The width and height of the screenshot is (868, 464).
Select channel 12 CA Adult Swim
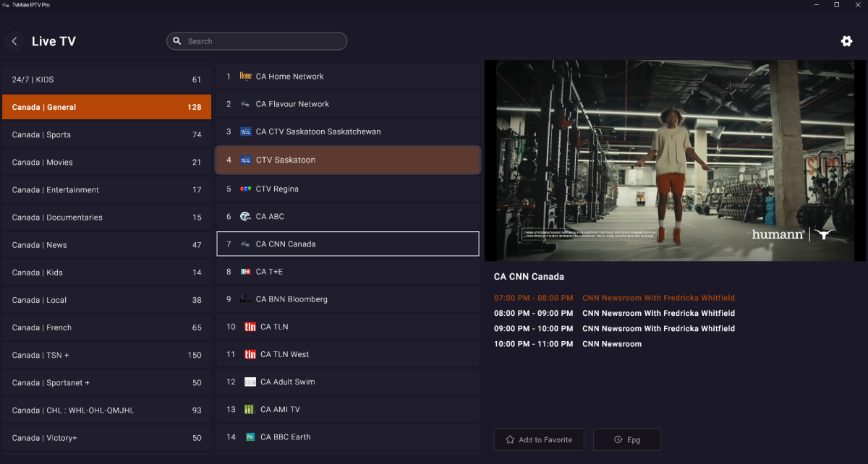[347, 382]
